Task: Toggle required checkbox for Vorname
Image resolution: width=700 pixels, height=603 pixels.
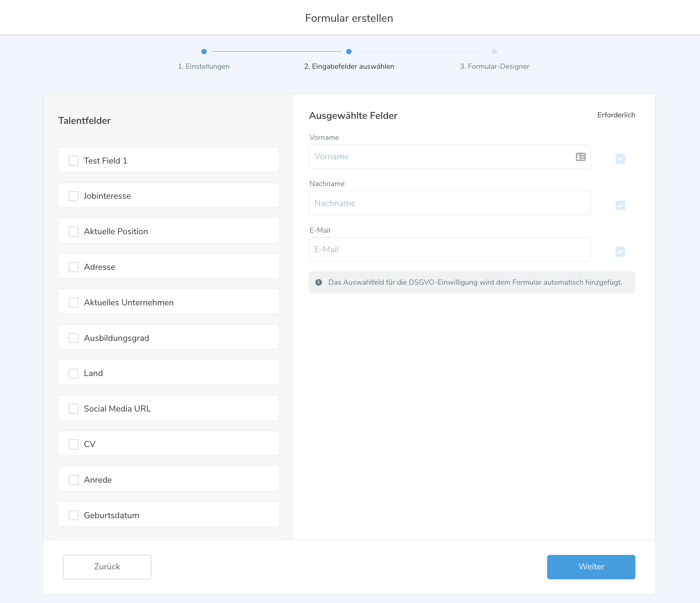Action: tap(620, 159)
